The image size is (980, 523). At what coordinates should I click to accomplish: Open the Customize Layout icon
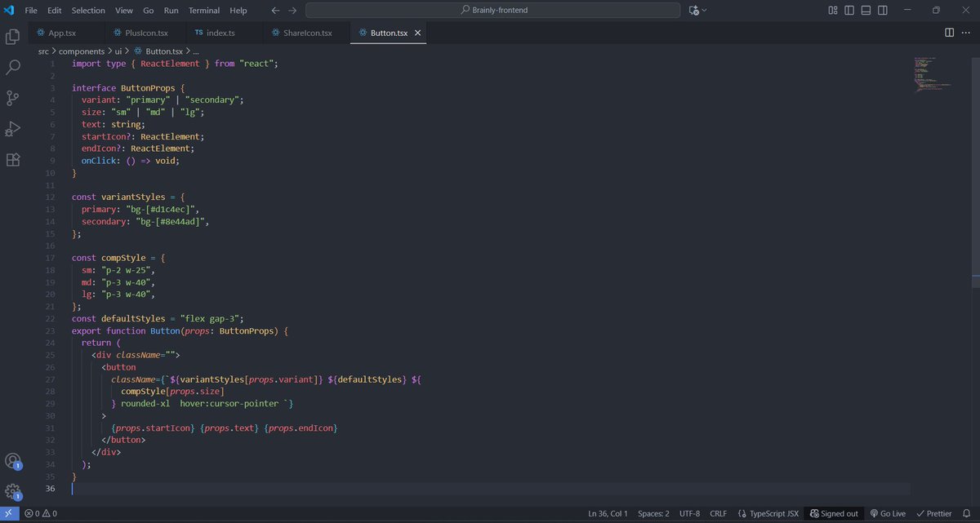[833, 11]
